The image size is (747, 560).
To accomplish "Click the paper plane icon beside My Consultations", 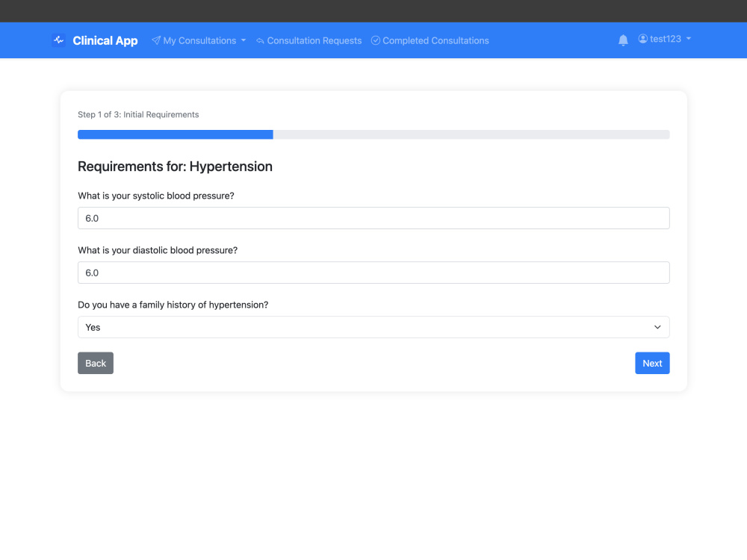I will [156, 40].
